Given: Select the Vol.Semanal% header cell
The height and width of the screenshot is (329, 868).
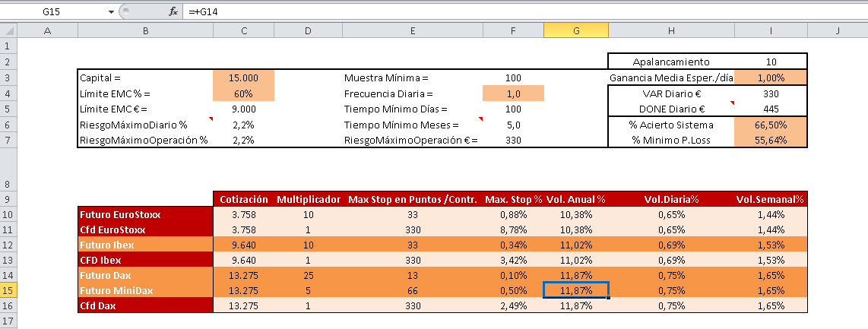Looking at the screenshot, I should [770, 199].
